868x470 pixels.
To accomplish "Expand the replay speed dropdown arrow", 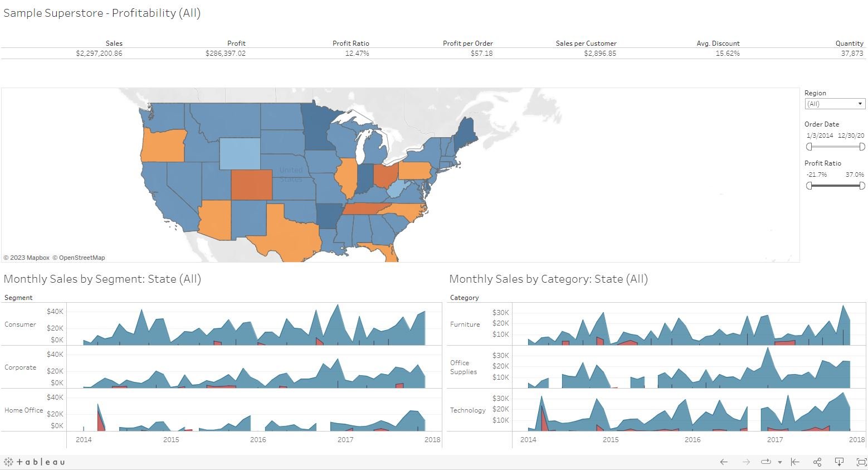I will click(x=779, y=462).
